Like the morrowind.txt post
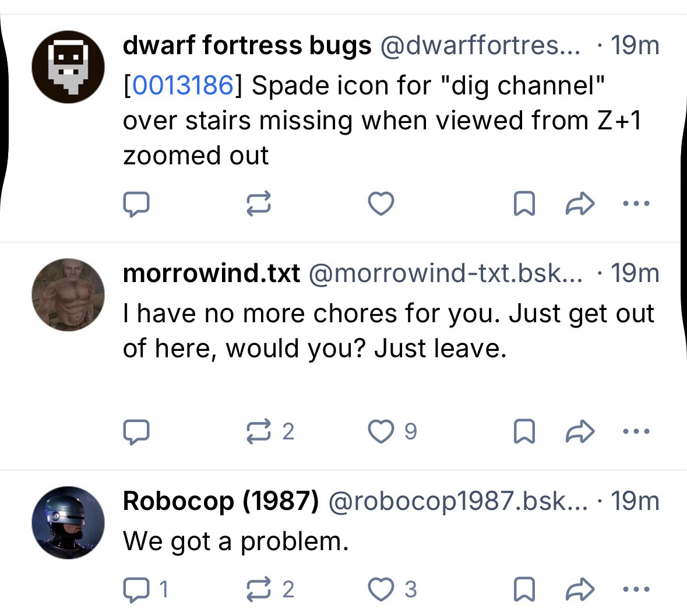Image resolution: width=687 pixels, height=616 pixels. 381,432
